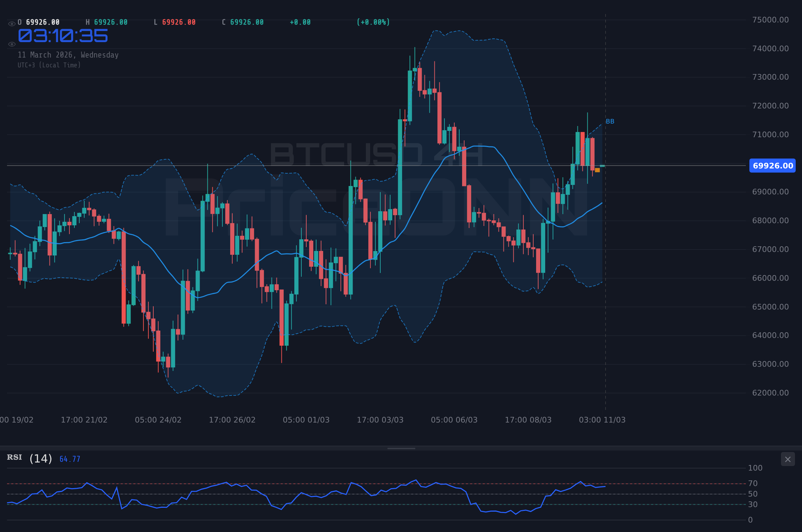Click the UTC+3 (Local Time) timezone label
Viewport: 802px width, 532px height.
49,65
